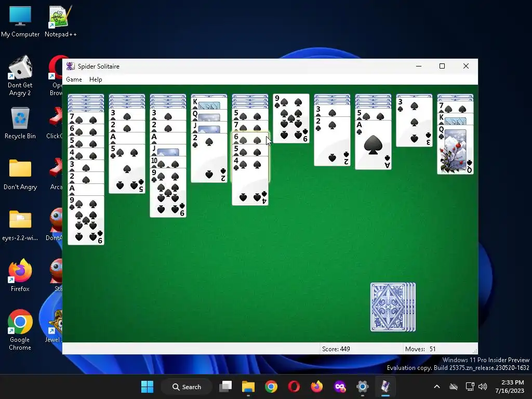Open Google Chrome desktop shortcut
The image size is (532, 399).
[20, 330]
